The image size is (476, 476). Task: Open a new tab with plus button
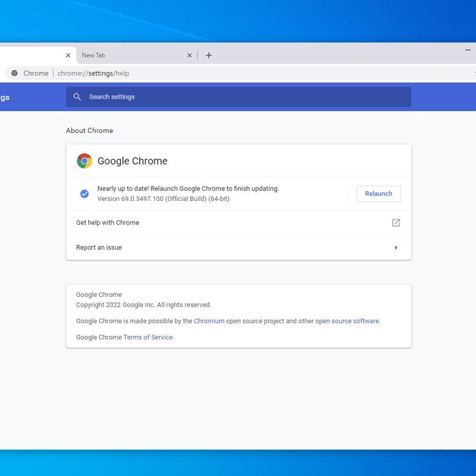(x=208, y=56)
